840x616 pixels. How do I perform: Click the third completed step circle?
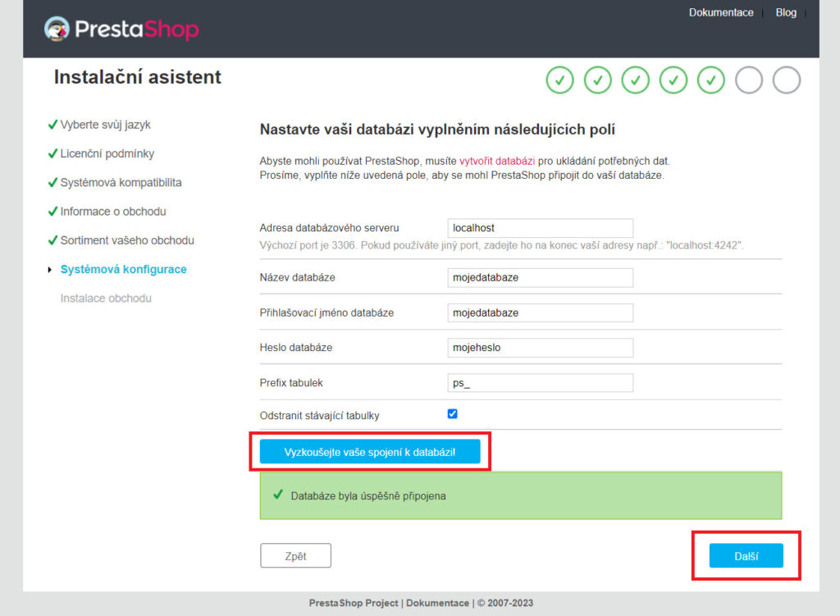click(636, 80)
